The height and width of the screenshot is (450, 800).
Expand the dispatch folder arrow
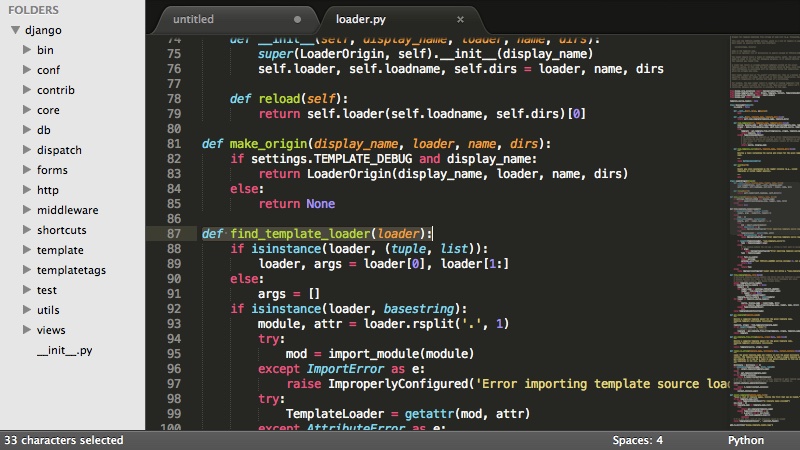(x=26, y=150)
